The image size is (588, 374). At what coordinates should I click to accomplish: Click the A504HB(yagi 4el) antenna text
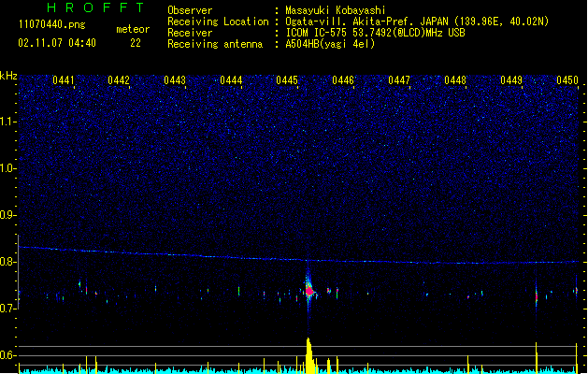tap(330, 44)
